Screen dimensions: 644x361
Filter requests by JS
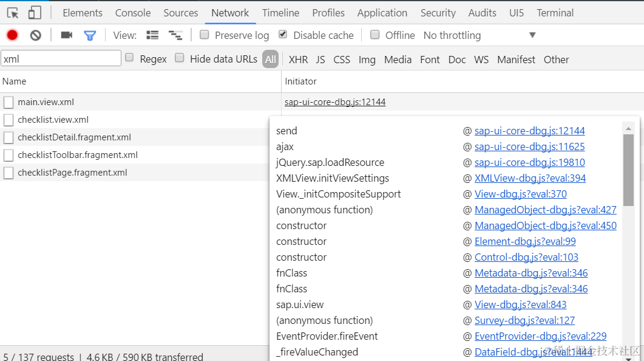click(x=320, y=60)
